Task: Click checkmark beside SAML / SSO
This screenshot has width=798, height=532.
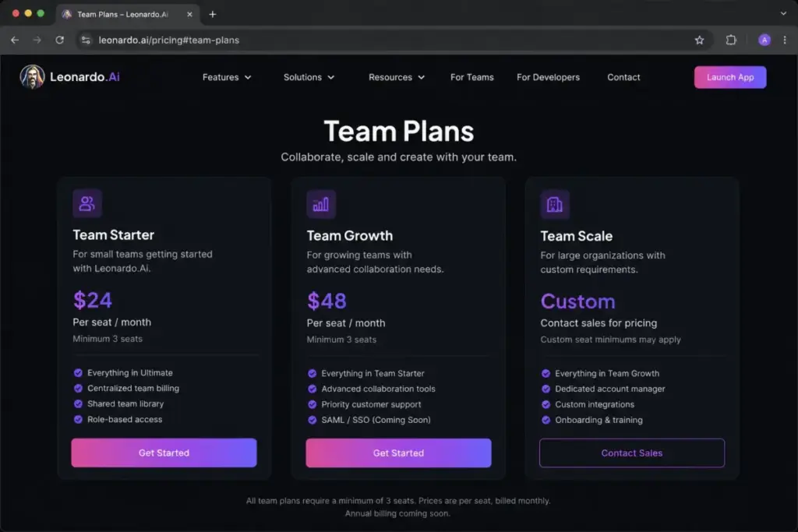Action: pos(312,420)
